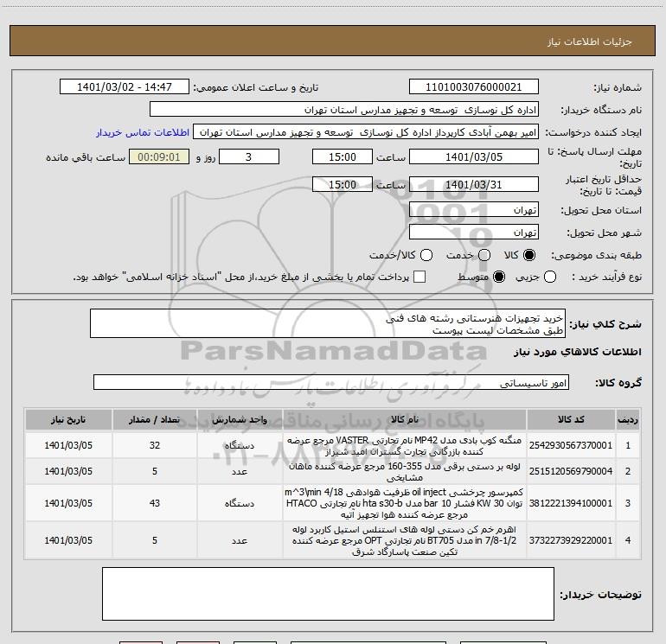This screenshot has width=666, height=644.
Task: Click the کد کالا column header
Action: pos(571,419)
